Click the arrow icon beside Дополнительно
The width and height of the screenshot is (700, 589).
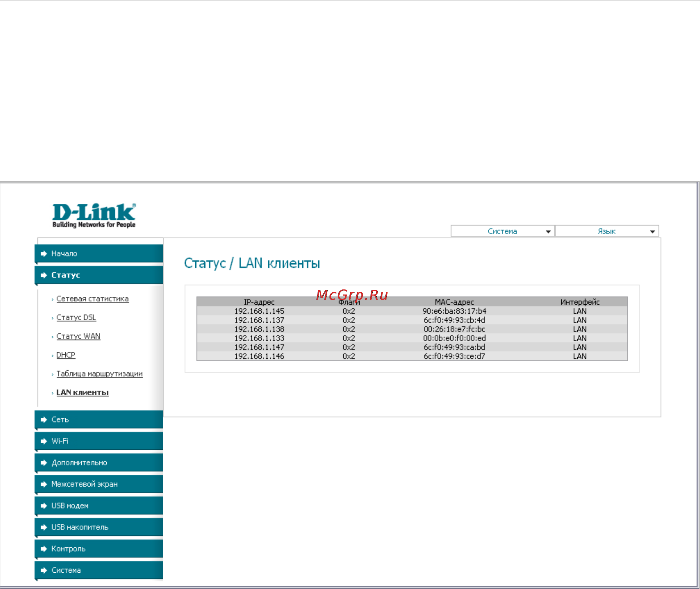coord(44,463)
